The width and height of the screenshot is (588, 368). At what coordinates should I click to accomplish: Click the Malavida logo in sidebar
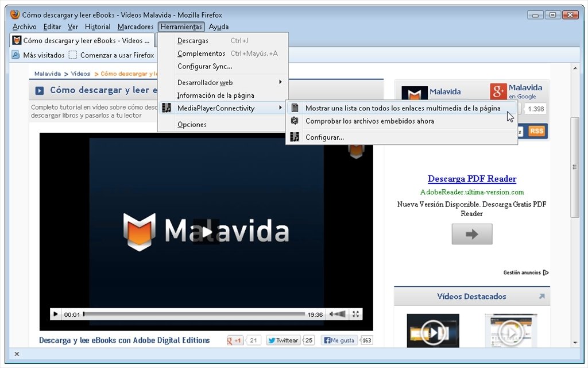point(415,93)
